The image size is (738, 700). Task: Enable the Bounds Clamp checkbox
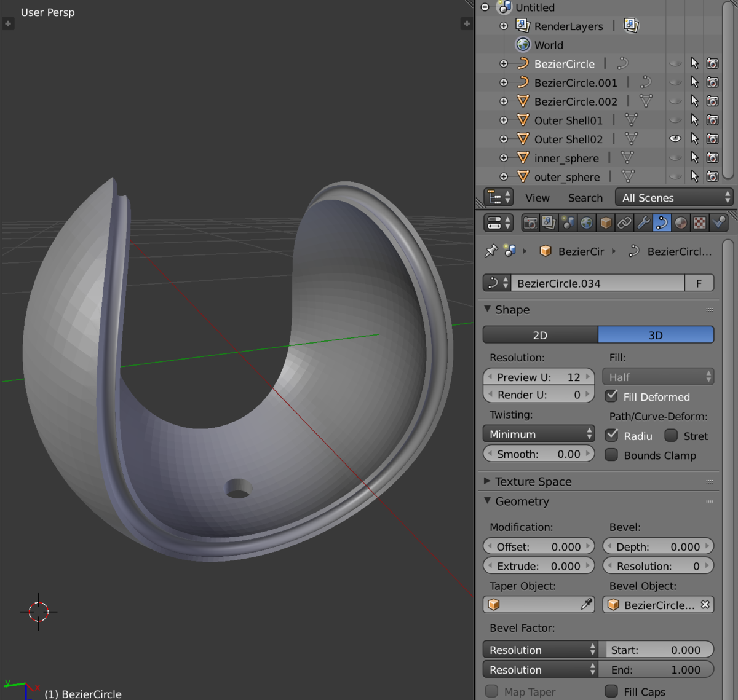click(611, 455)
